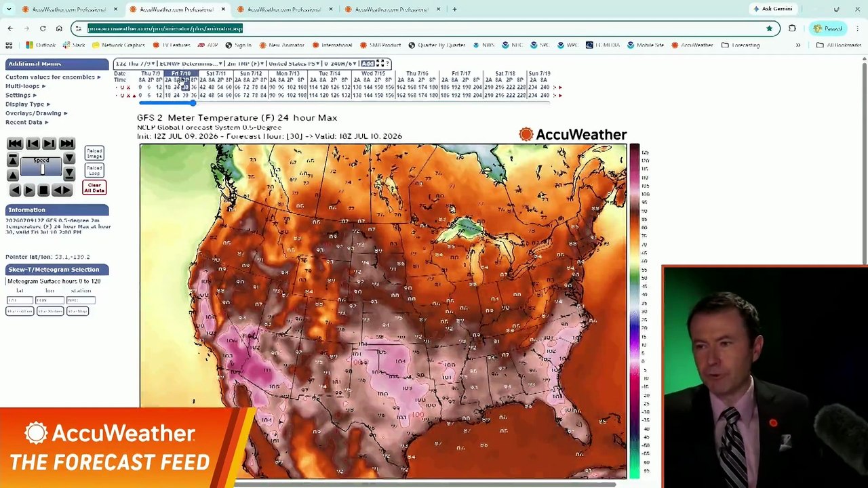Step back one frame
Viewport: 868px width, 488px height.
pyautogui.click(x=32, y=144)
